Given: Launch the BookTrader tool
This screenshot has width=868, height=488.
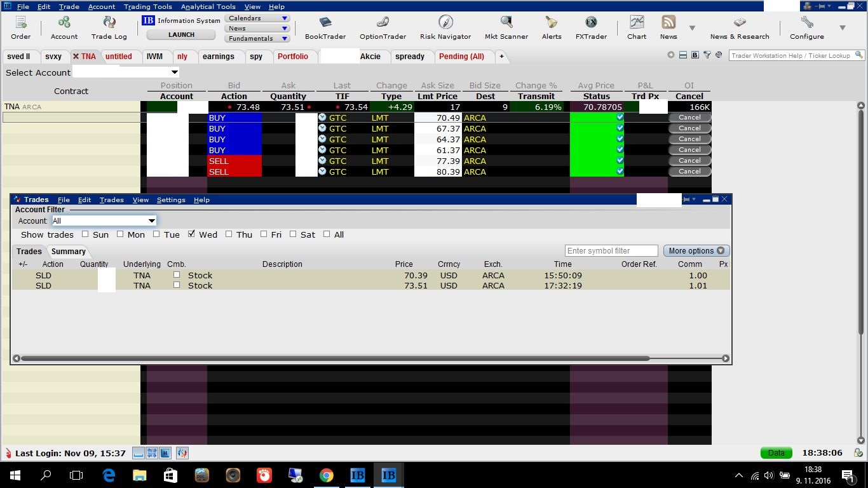Looking at the screenshot, I should pyautogui.click(x=325, y=27).
